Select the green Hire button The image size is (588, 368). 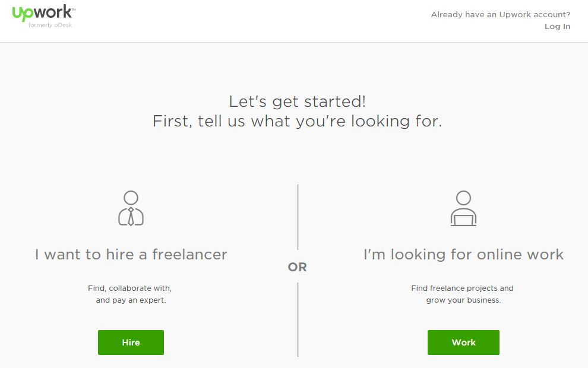tap(131, 342)
